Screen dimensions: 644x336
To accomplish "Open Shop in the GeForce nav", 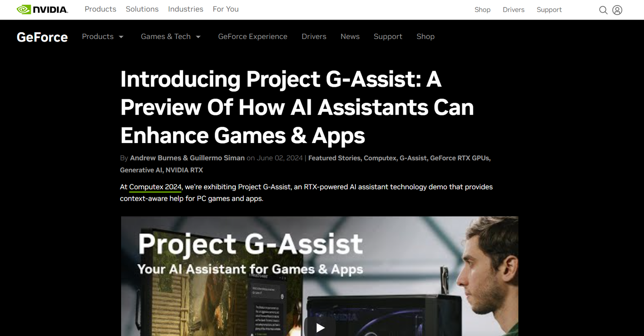I will pos(425,37).
